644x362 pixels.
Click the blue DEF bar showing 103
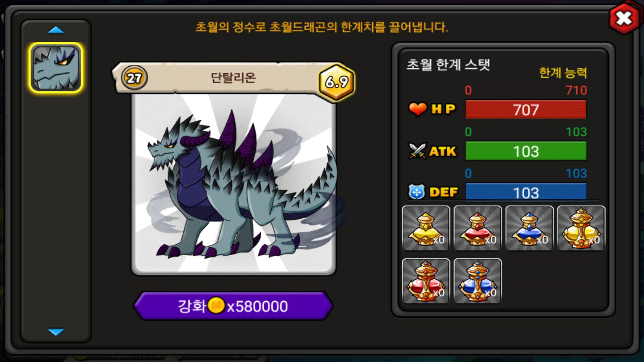pos(526,192)
